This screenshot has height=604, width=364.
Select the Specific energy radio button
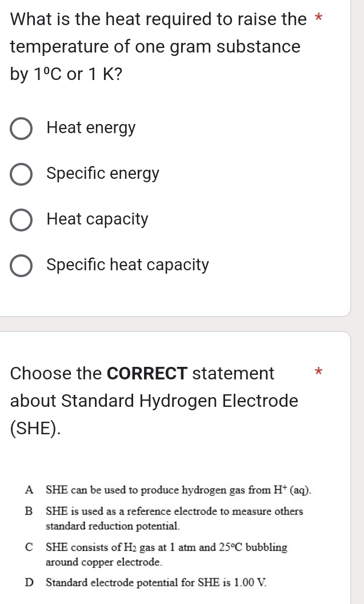(21, 174)
